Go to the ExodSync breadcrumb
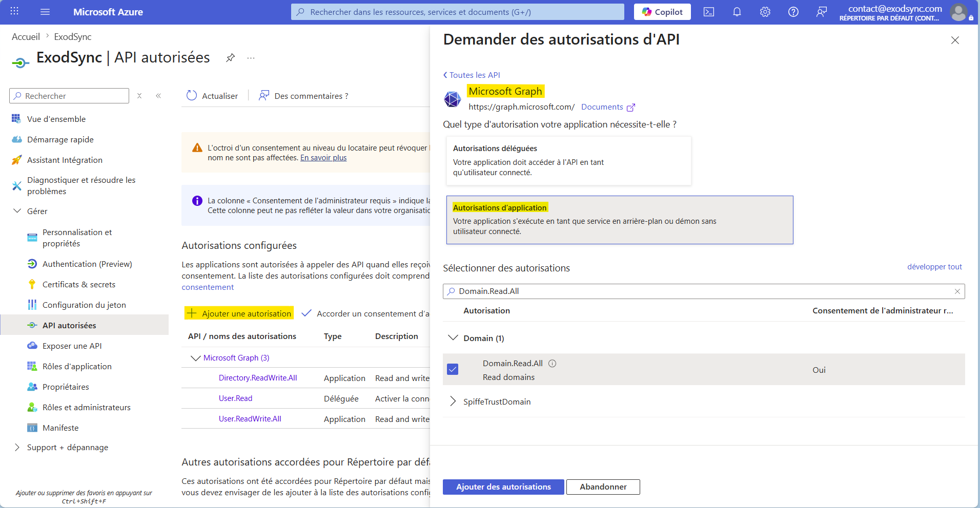The image size is (980, 508). tap(73, 37)
